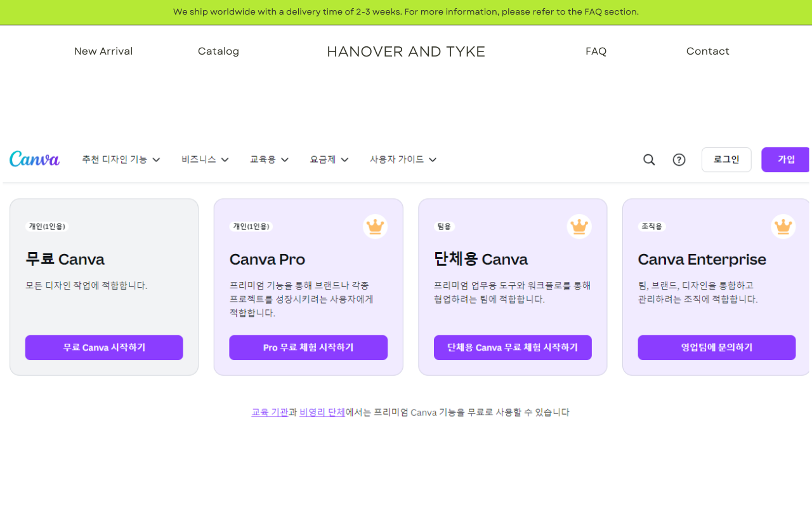This screenshot has height=508, width=812.
Task: Click the 단체용 Canva heading
Action: pos(481,259)
